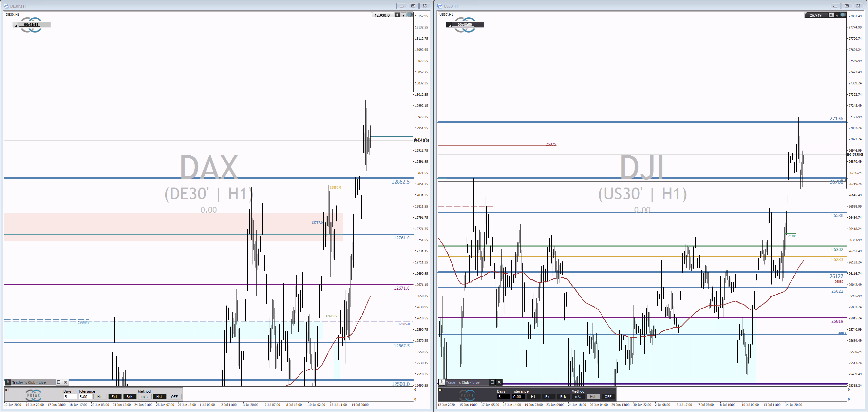This screenshot has height=412, width=868.
Task: Edit the Days field in DAX panel
Action: tap(70, 397)
